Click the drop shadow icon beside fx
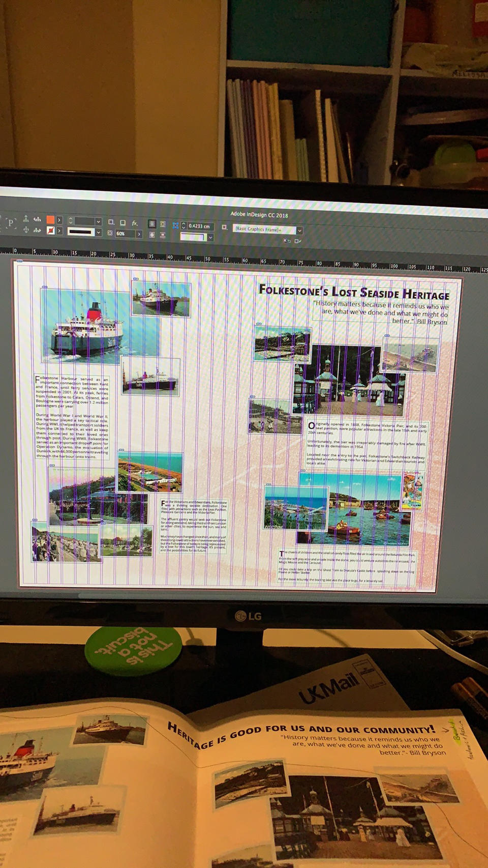The height and width of the screenshot is (868, 488). [x=123, y=223]
